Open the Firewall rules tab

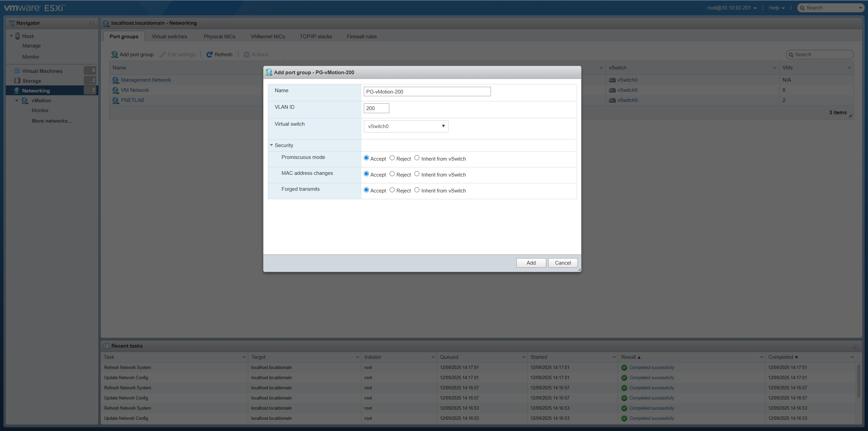361,36
